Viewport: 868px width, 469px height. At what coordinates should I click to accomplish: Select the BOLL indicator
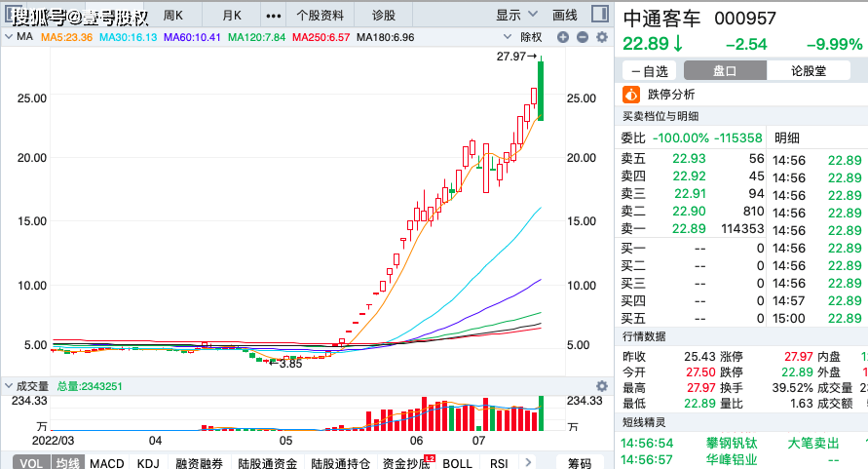point(457,463)
